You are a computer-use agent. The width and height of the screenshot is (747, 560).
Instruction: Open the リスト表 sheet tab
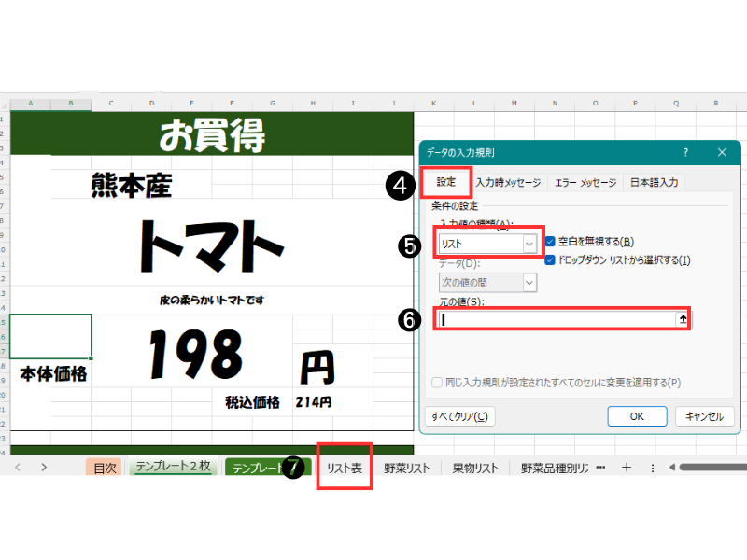pos(344,469)
